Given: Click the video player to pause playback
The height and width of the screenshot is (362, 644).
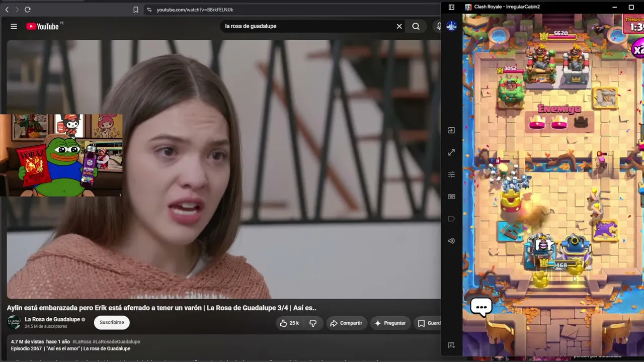Looking at the screenshot, I should 223,169.
